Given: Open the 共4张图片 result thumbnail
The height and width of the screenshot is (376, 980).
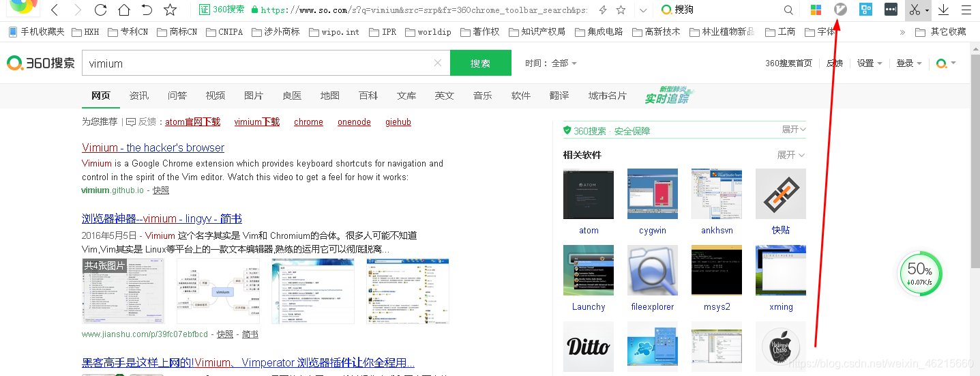Looking at the screenshot, I should 123,291.
